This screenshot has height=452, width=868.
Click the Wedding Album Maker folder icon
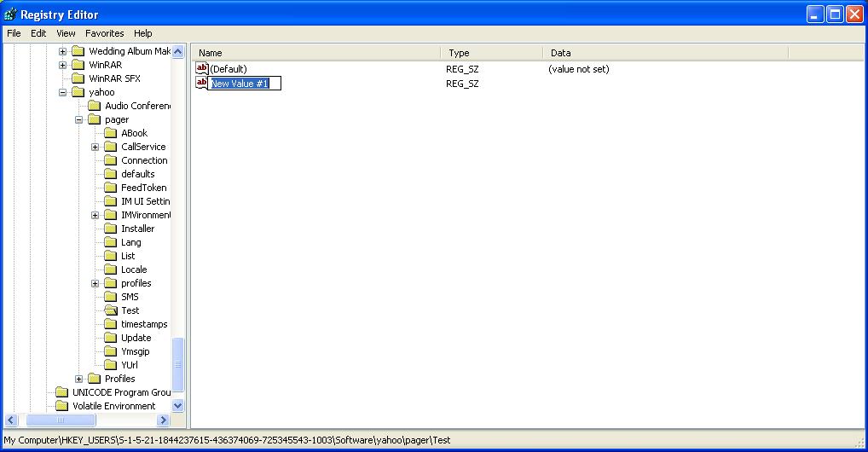tap(78, 51)
